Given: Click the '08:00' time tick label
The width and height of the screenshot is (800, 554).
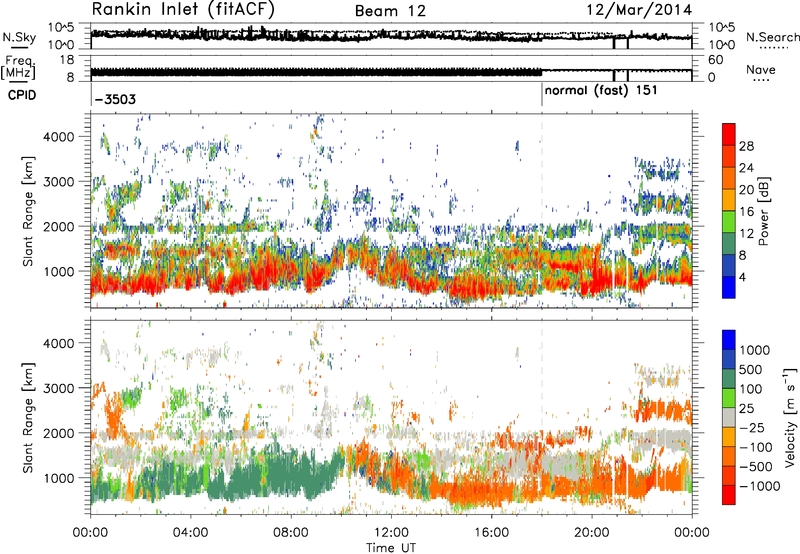Looking at the screenshot, I should coord(291,533).
